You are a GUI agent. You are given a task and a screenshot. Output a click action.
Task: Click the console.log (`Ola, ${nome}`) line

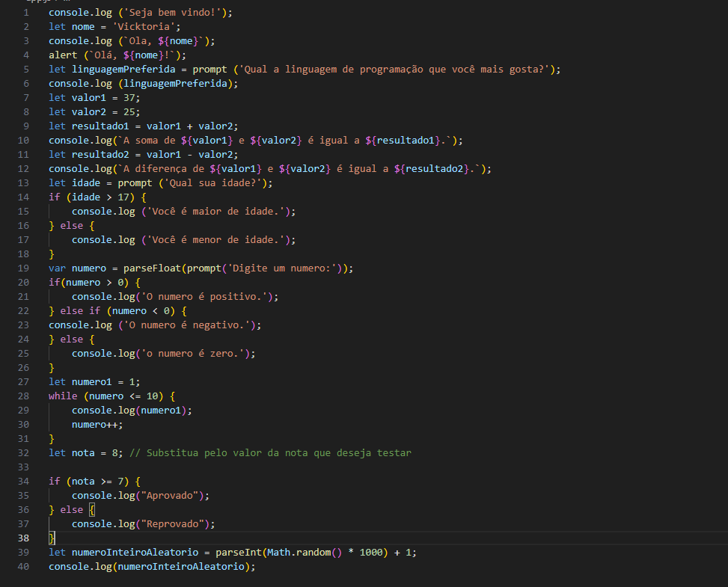coord(132,41)
